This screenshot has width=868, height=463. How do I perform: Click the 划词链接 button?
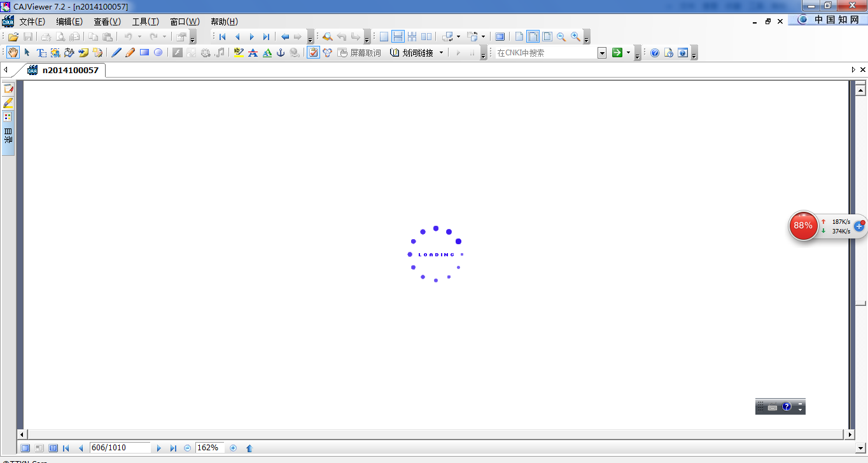tap(412, 53)
